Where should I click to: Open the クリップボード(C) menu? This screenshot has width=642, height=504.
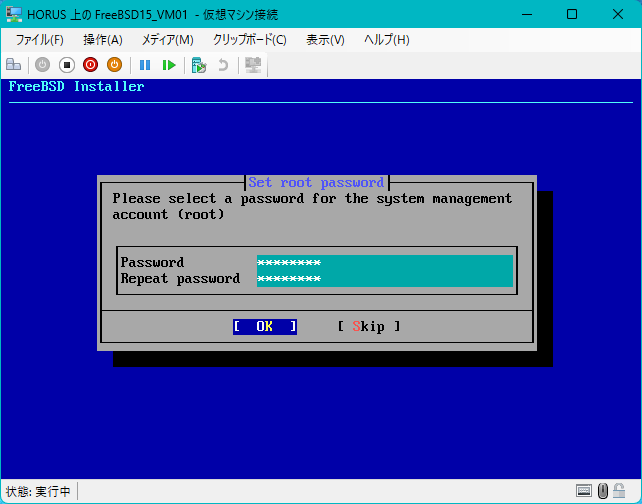click(x=249, y=40)
